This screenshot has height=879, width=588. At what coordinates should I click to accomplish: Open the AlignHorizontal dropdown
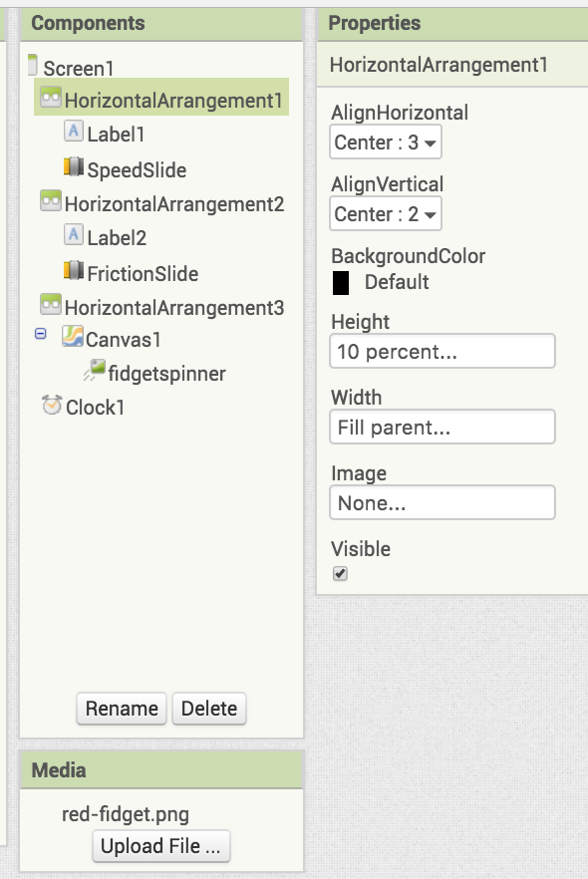click(x=386, y=143)
